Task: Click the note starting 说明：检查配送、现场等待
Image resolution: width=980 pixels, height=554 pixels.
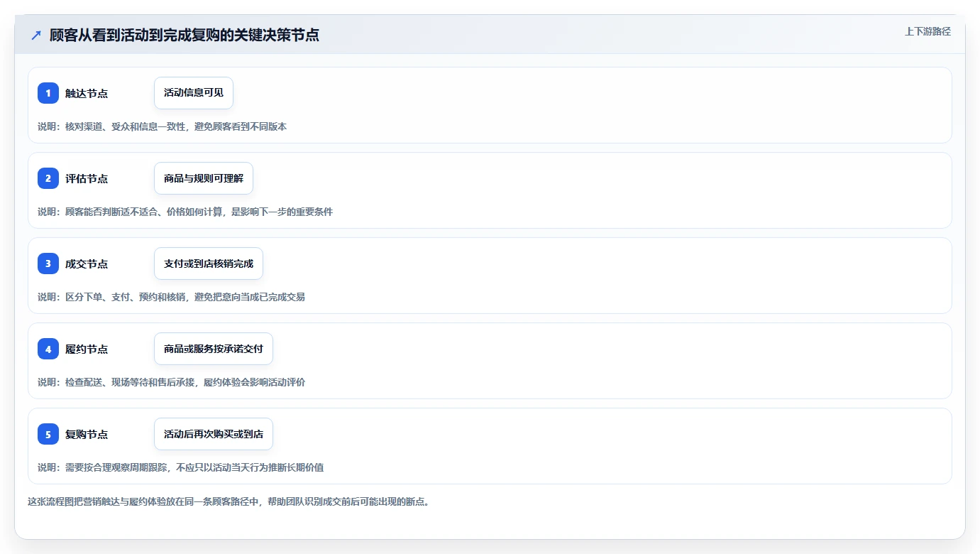Action: click(x=172, y=382)
